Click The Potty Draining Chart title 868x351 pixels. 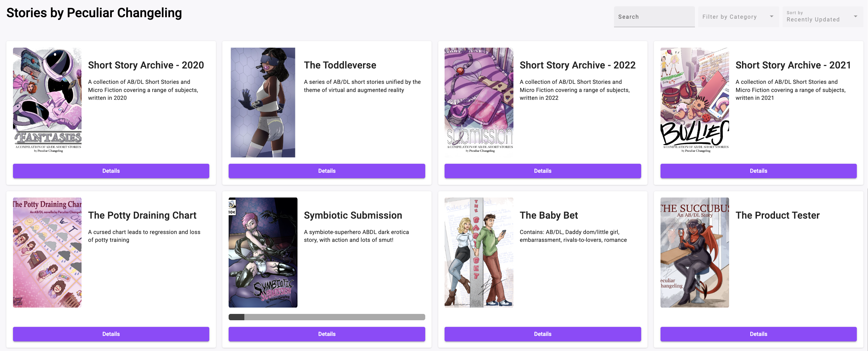(x=142, y=215)
